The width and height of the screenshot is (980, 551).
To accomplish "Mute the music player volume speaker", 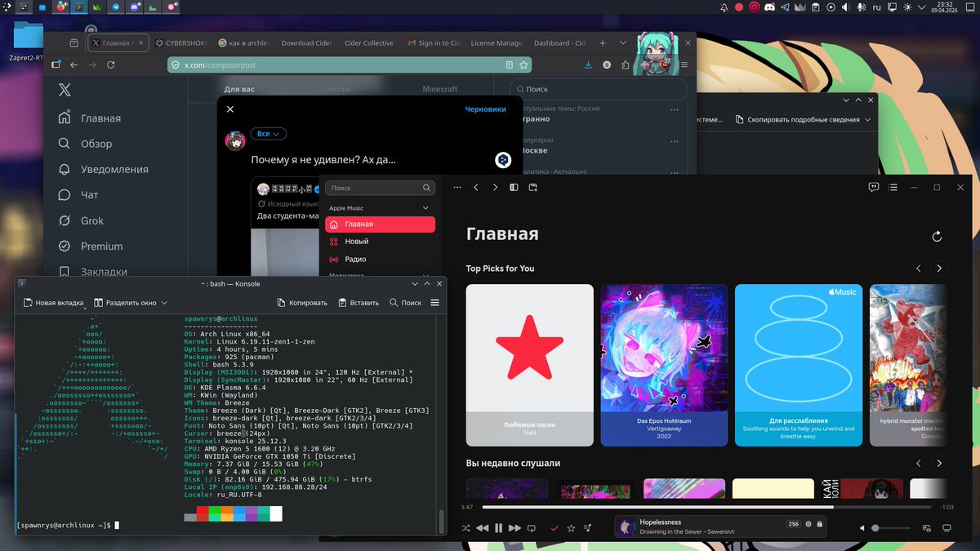I will (x=862, y=528).
